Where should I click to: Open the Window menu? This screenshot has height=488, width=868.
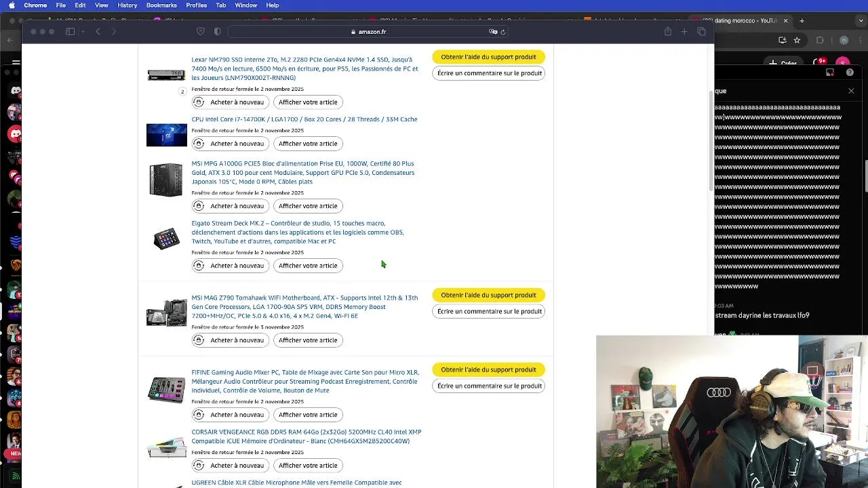coord(245,5)
